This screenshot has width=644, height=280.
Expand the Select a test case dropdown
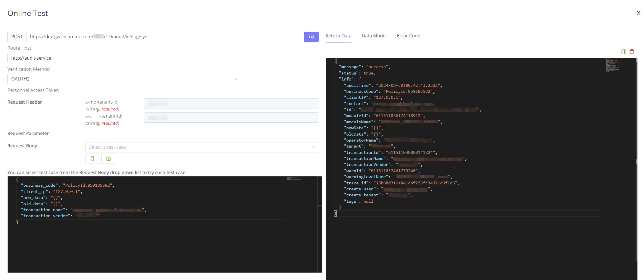(202, 147)
